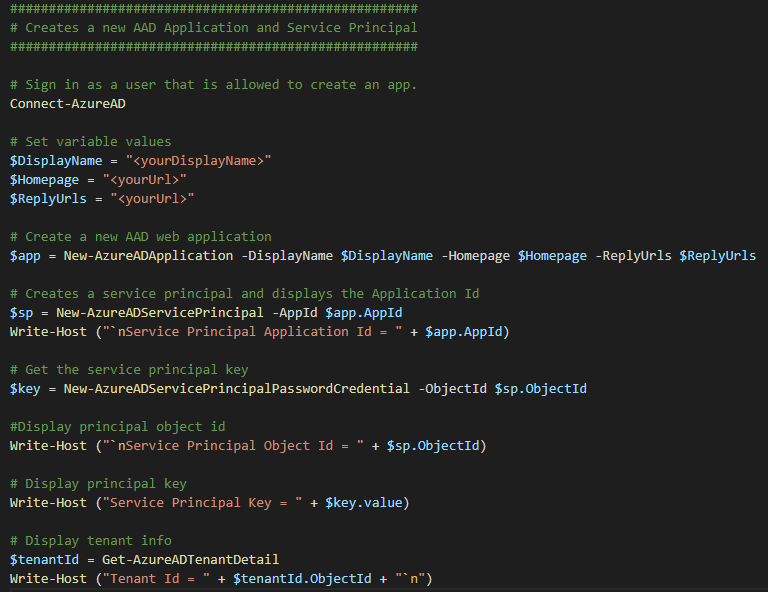Click the 'New-AzureADServicePrincipal' cmdlet
The width and height of the screenshot is (768, 592).
(x=160, y=313)
